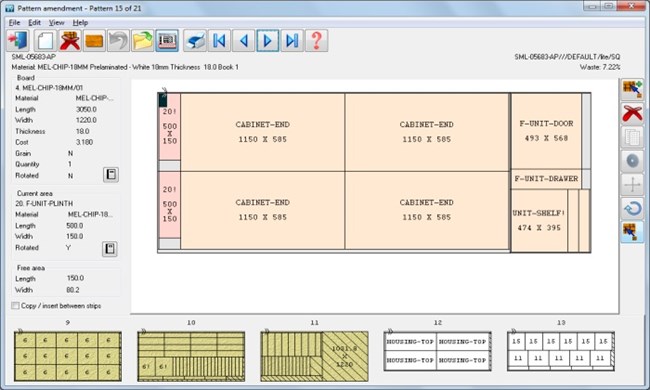Open the File menu
Screen dimensions: 650x390
point(14,22)
